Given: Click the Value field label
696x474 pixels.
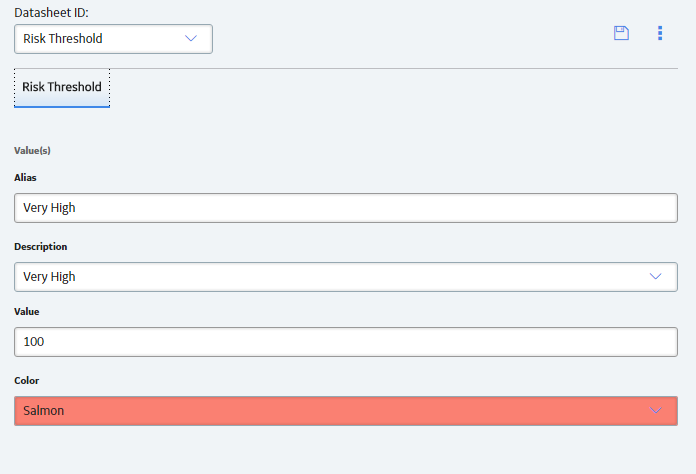Looking at the screenshot, I should [27, 312].
